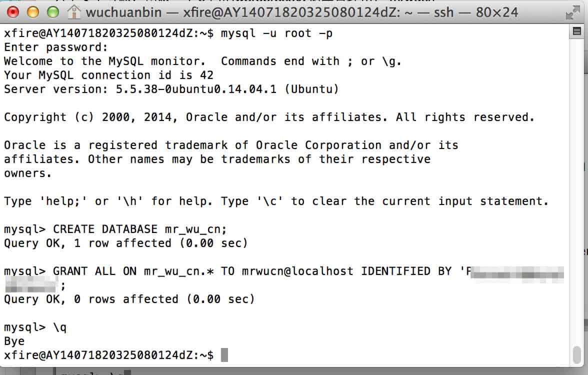Click the empty scrollbar track area
The image size is (588, 375).
tap(577, 187)
